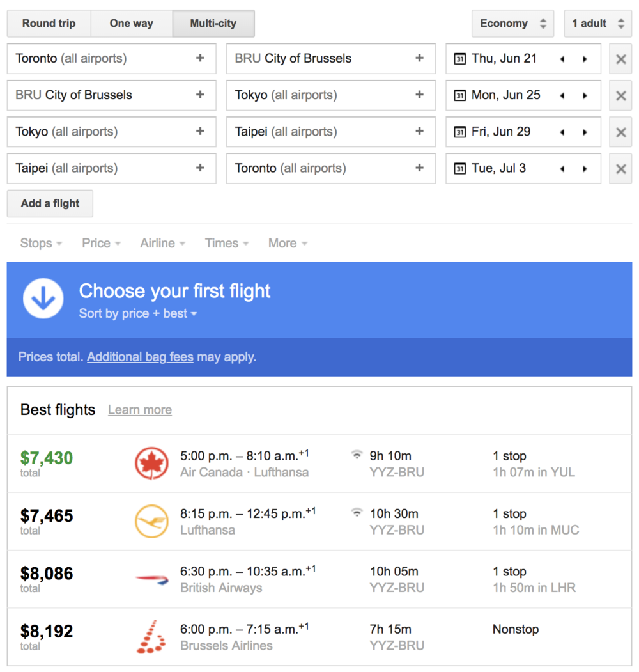Select the Brussels Airlines flight logo
The height and width of the screenshot is (672, 639).
[151, 637]
